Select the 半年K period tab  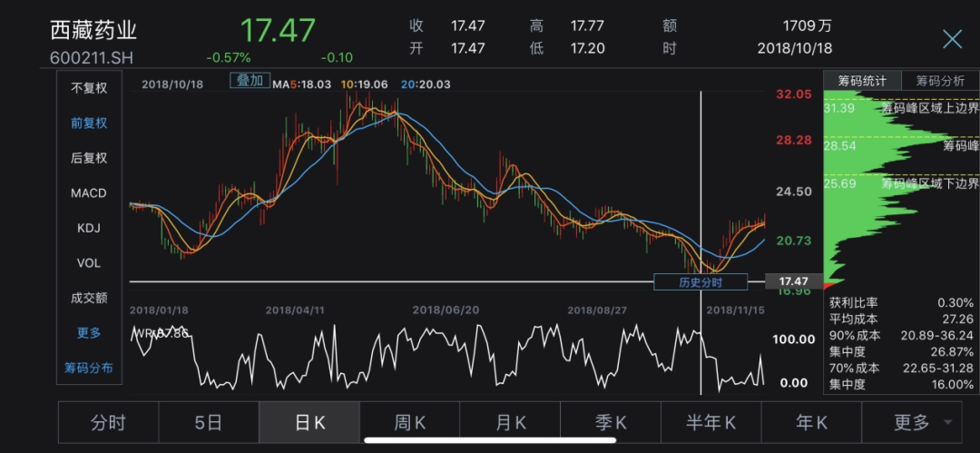[711, 423]
